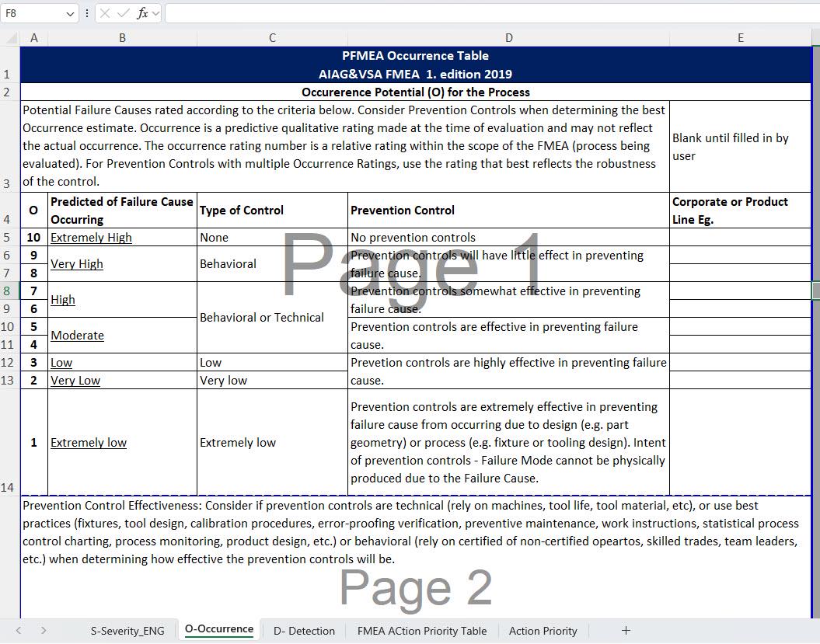Click the right sheet navigation arrow
The image size is (820, 644).
(44, 630)
